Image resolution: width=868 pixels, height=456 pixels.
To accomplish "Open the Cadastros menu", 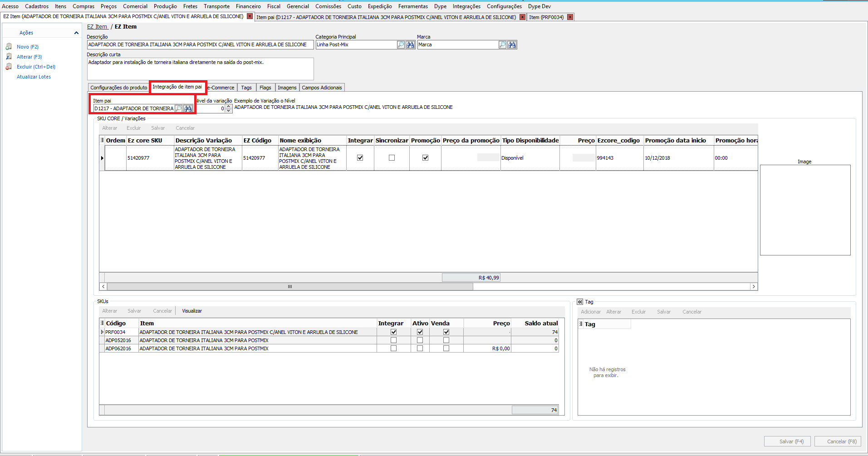I will [x=37, y=6].
